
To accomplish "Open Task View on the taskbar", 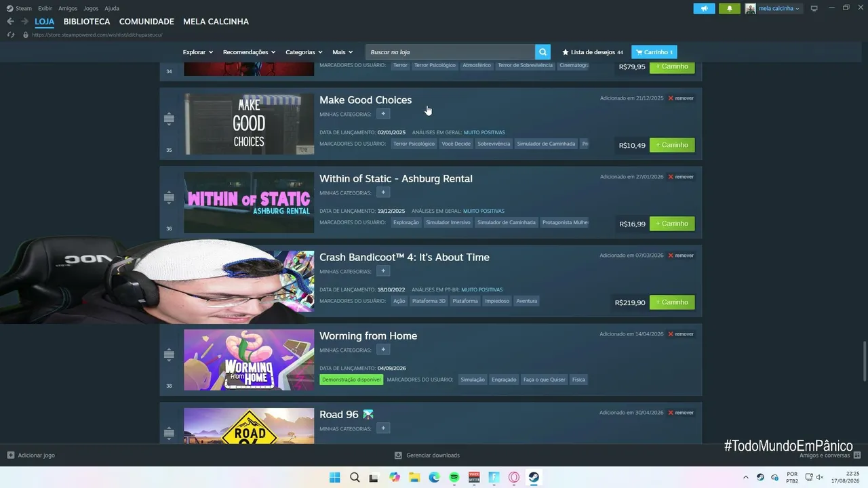I will pyautogui.click(x=374, y=477).
